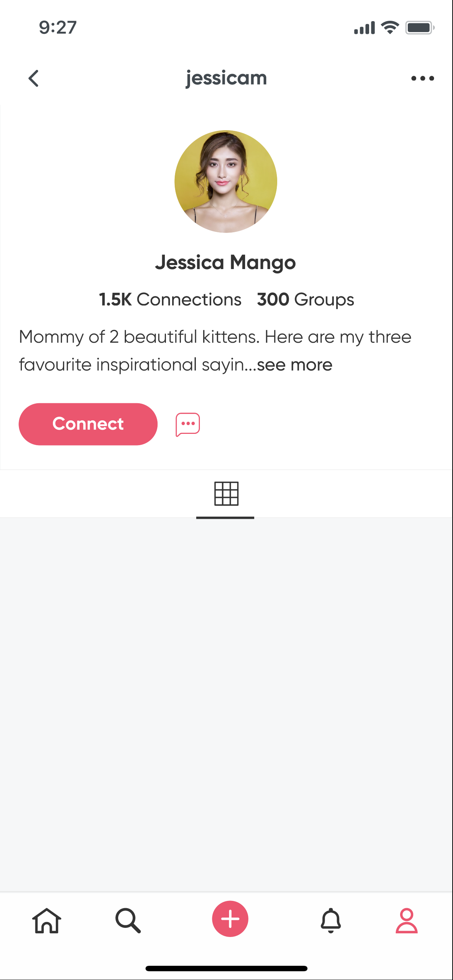Open the notifications bell icon
The image size is (453, 980).
(x=330, y=921)
